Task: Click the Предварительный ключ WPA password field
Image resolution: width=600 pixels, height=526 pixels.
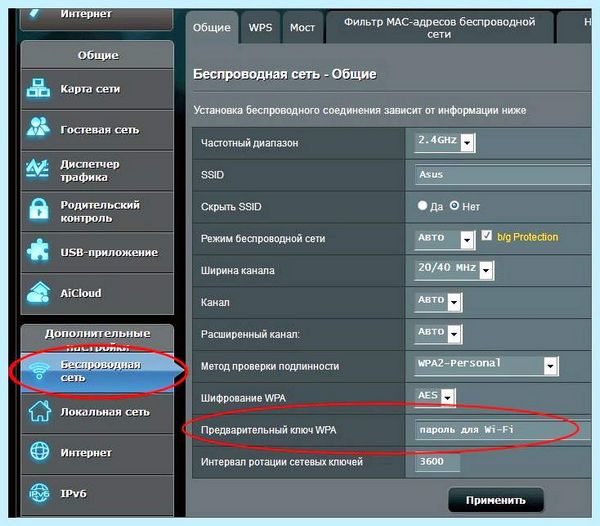Action: click(503, 430)
